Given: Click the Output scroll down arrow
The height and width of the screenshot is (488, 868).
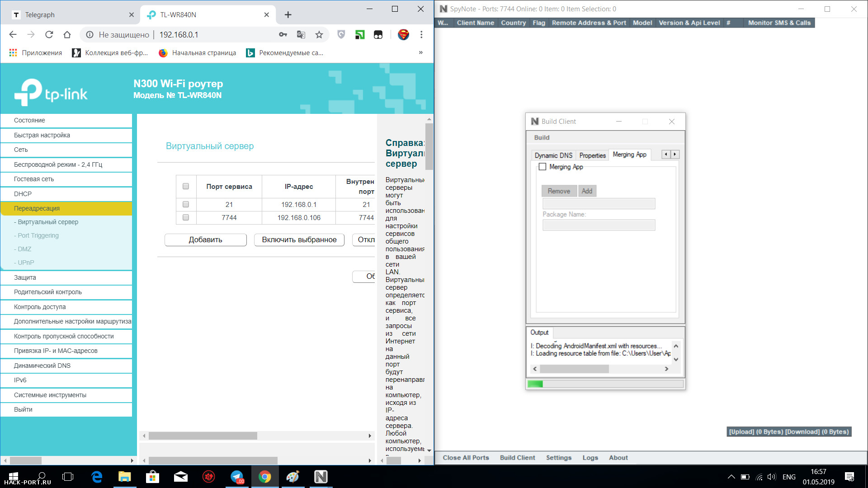Looking at the screenshot, I should coord(676,359).
